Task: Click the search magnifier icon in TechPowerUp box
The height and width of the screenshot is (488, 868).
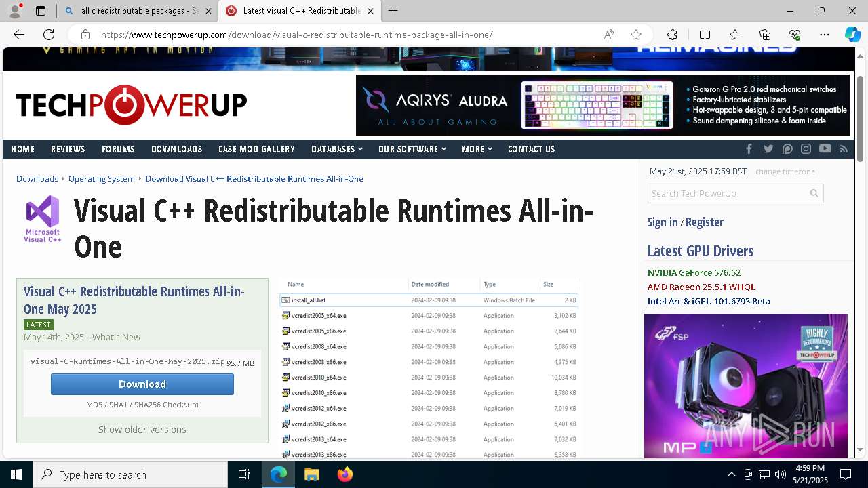Action: click(814, 193)
